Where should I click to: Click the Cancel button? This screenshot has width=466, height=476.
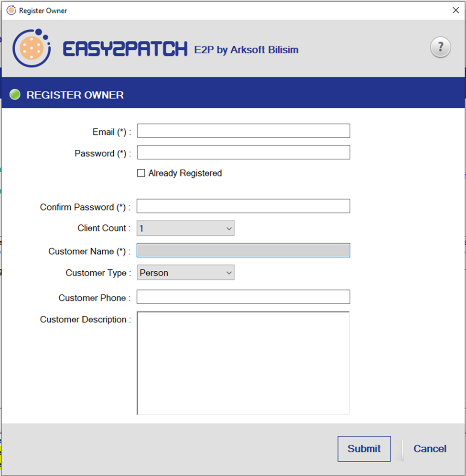[x=430, y=449]
